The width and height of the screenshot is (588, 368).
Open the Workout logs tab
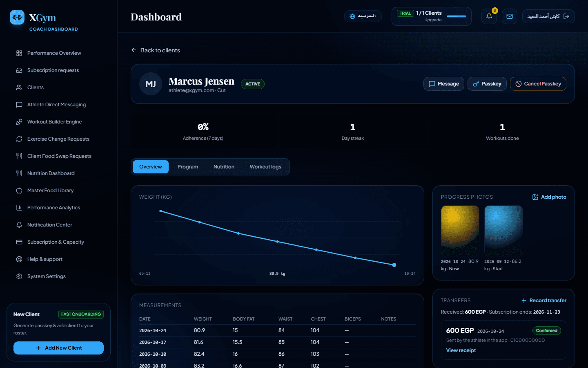point(265,167)
